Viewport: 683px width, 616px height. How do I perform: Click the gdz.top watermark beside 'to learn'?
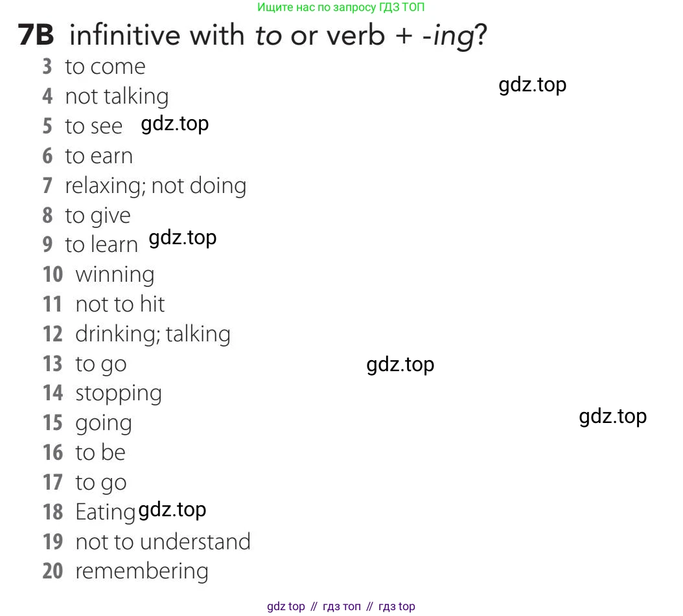click(x=183, y=238)
